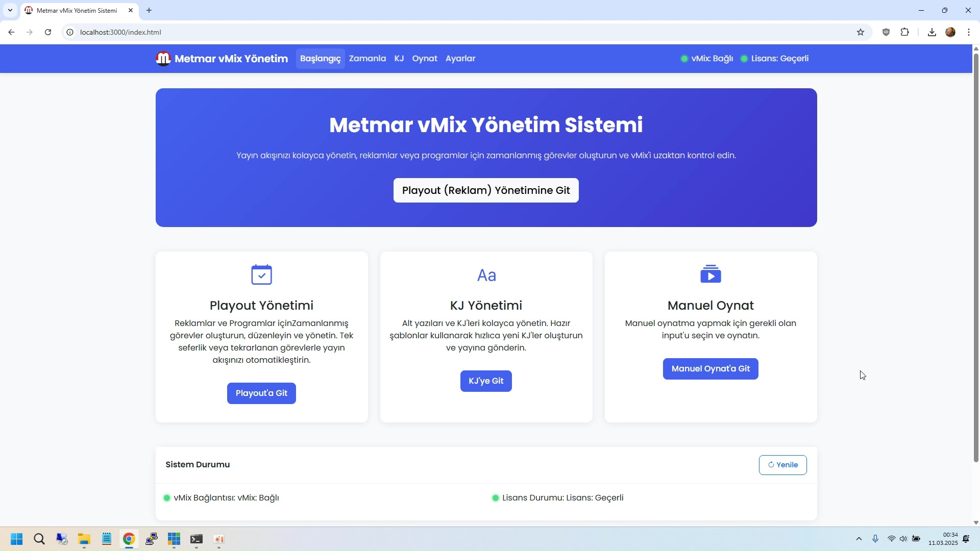Viewport: 980px width, 551px height.
Task: Open Windows Search from the taskbar
Action: pos(39,539)
